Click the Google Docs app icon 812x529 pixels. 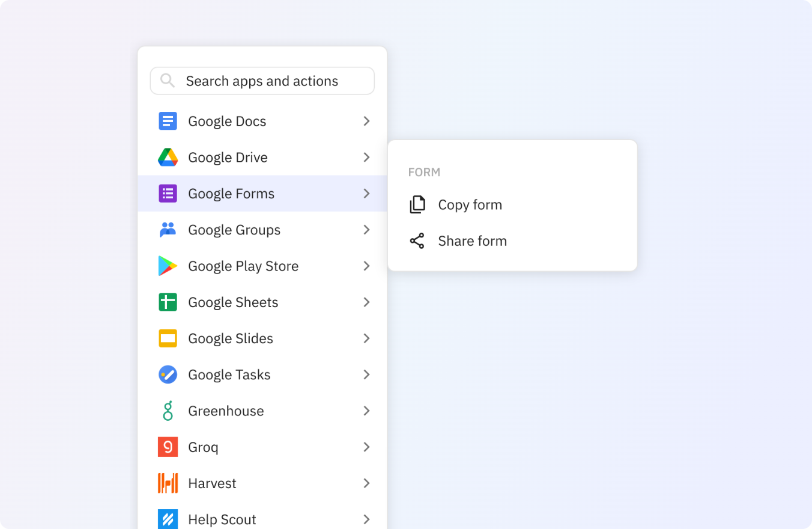tap(168, 121)
